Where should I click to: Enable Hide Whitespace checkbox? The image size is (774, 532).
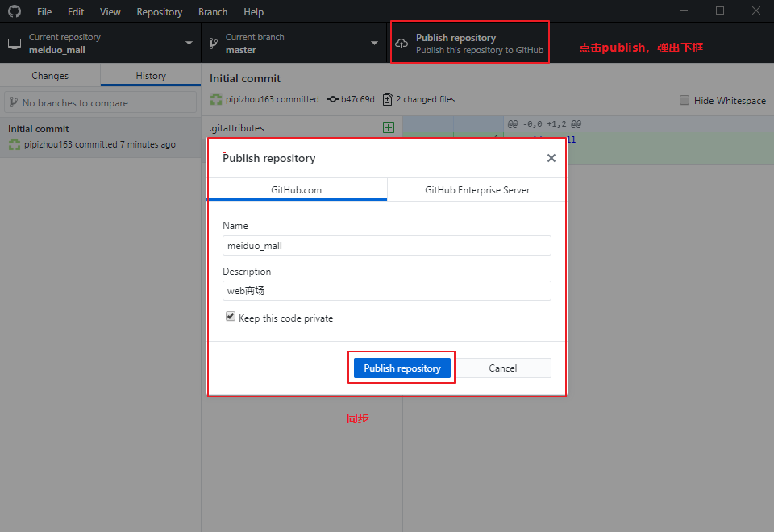tap(685, 100)
